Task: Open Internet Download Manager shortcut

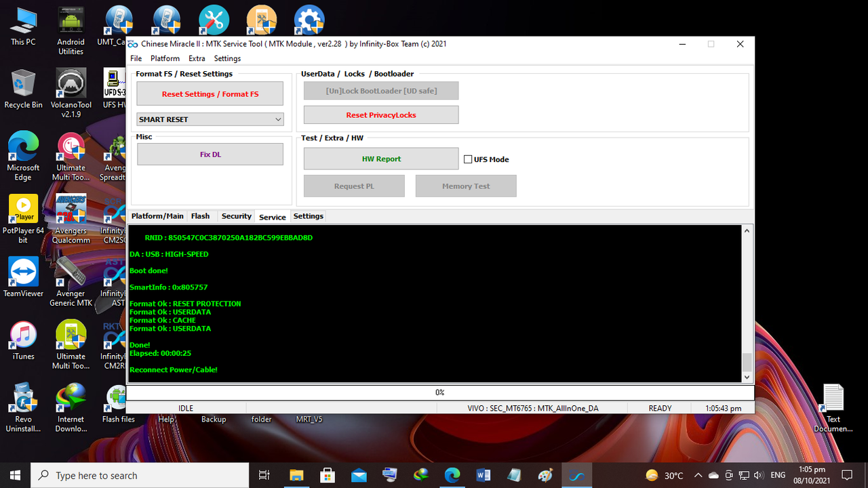Action: [x=71, y=407]
